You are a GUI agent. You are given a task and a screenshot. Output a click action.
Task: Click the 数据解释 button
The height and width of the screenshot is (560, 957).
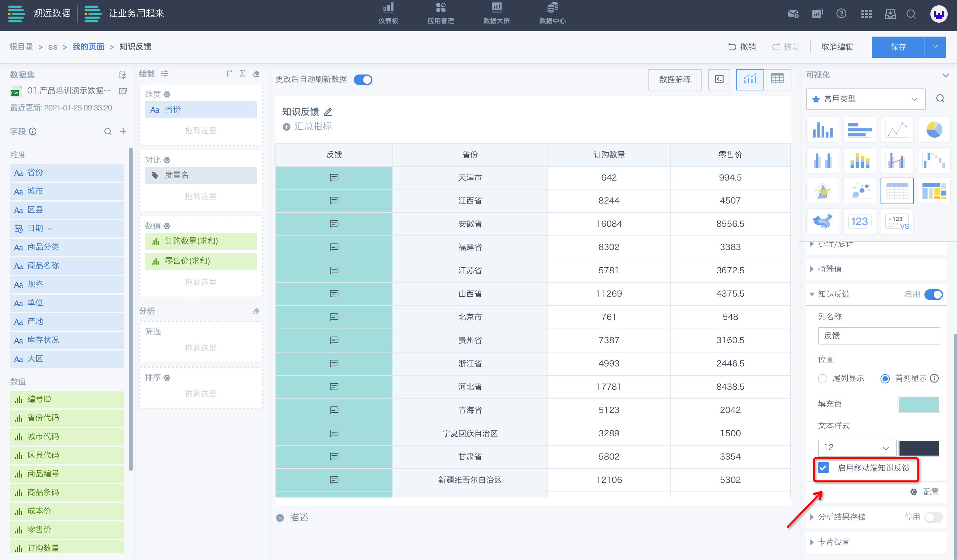[674, 79]
